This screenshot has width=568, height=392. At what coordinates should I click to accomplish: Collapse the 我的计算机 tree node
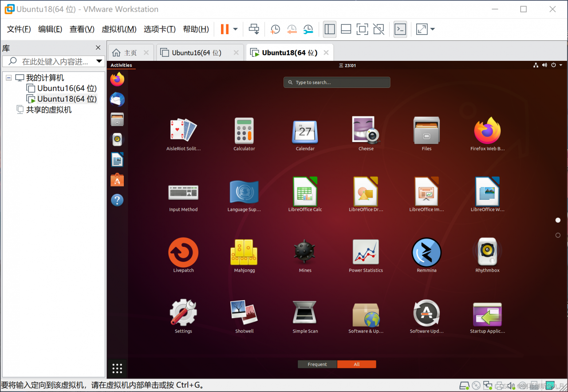[8, 78]
